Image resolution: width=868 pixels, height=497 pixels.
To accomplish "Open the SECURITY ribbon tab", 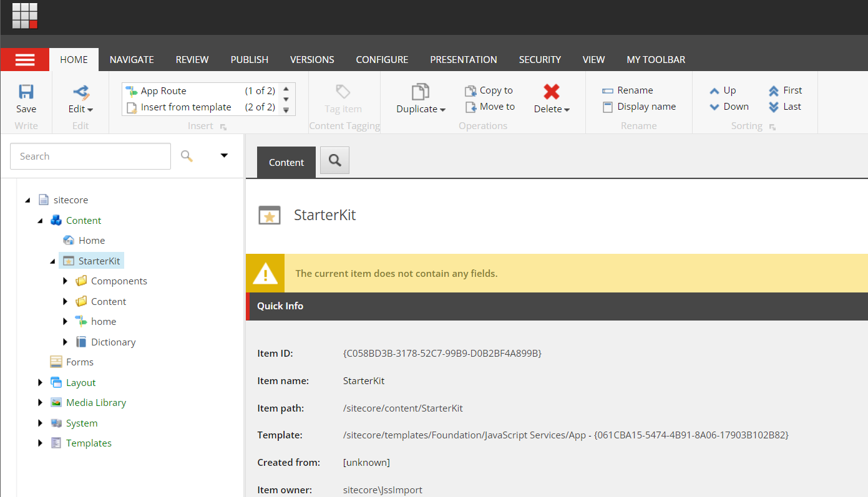I will coord(540,60).
